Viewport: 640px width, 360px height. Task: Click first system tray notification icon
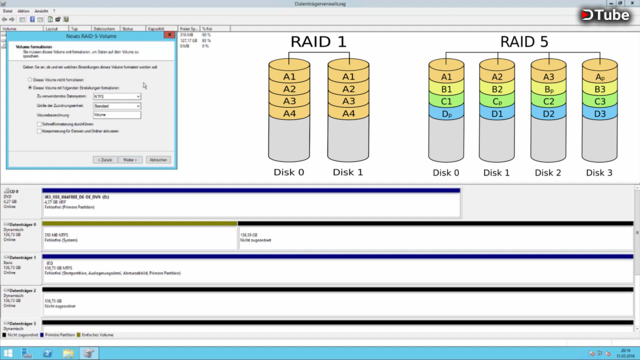click(x=592, y=353)
